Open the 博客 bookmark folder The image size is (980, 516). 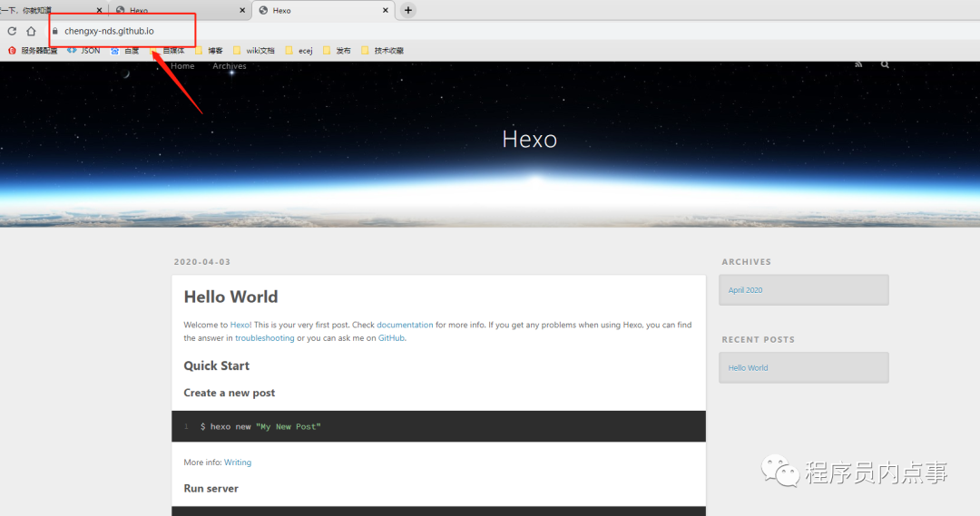(209, 51)
